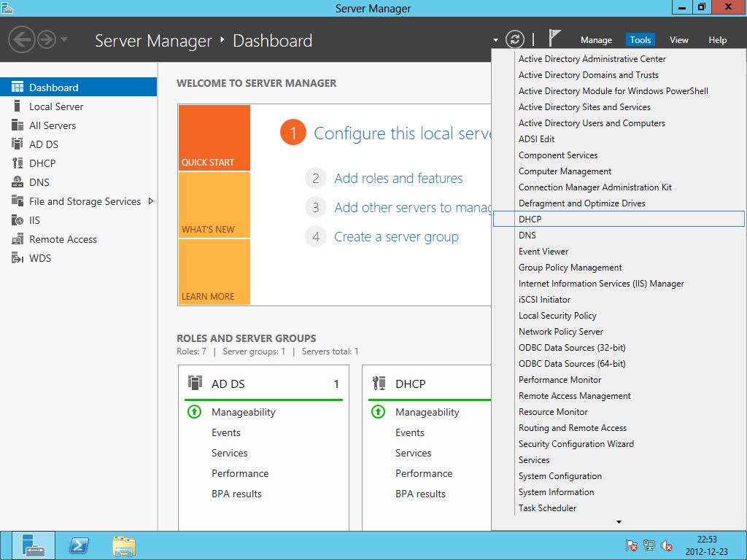The image size is (747, 560).
Task: Open Performance in the AD DS tile
Action: coord(240,473)
